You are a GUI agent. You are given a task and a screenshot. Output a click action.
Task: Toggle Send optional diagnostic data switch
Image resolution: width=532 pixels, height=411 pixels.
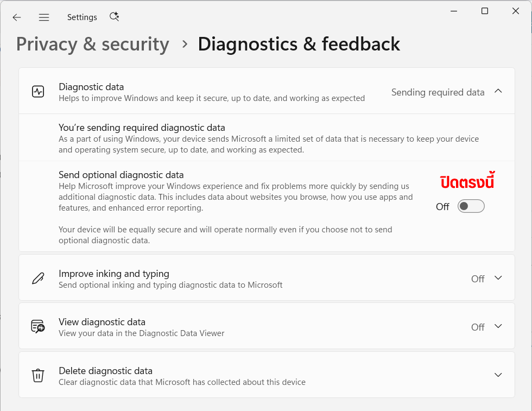tap(471, 206)
